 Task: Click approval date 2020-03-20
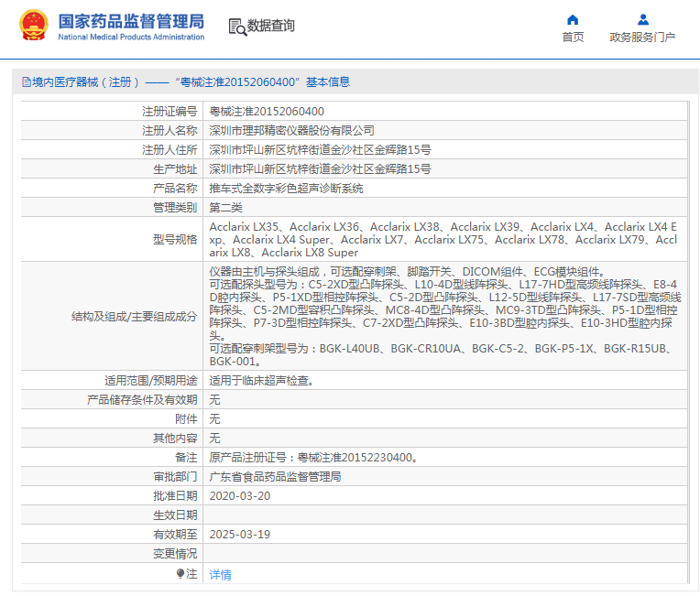(x=240, y=495)
